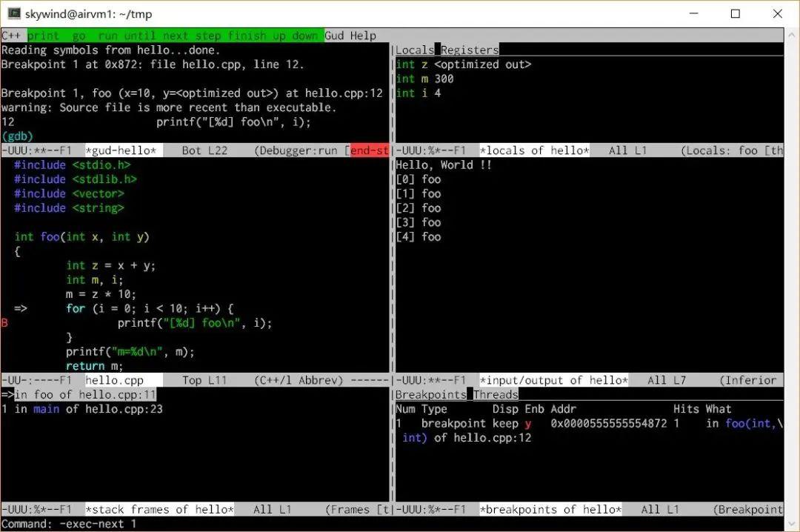Click the down toolbar command
The height and width of the screenshot is (532, 800).
click(305, 36)
